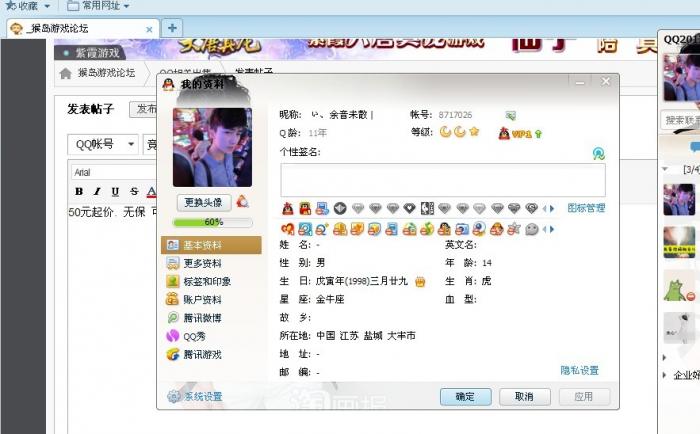
Task: Click the green card icon beside account number
Action: pos(511,116)
